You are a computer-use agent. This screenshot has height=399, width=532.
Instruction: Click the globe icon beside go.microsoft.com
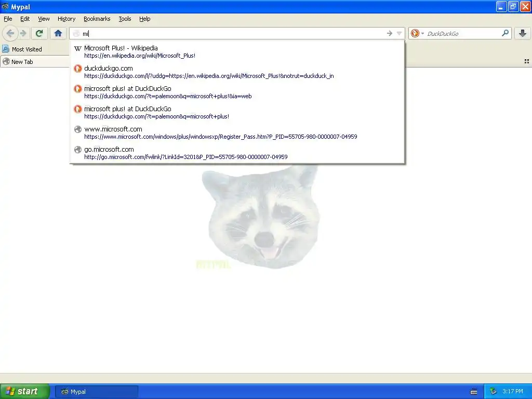[78, 150]
